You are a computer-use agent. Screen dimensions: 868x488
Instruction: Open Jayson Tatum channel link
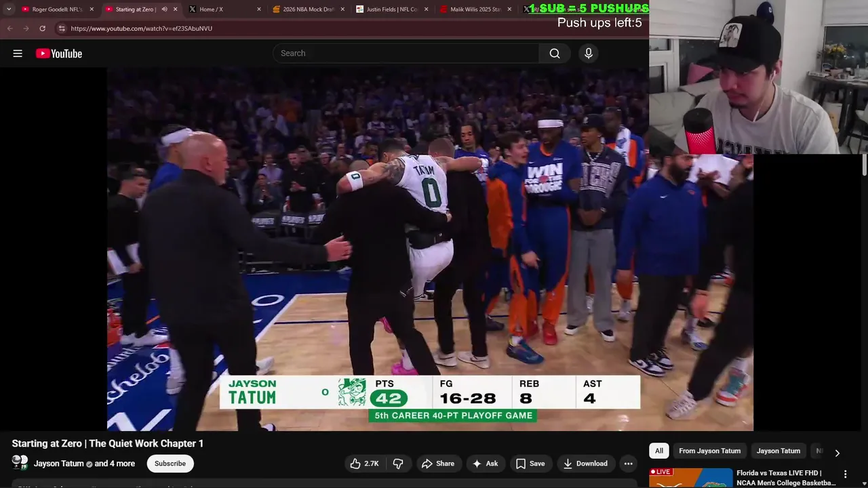[x=59, y=464]
